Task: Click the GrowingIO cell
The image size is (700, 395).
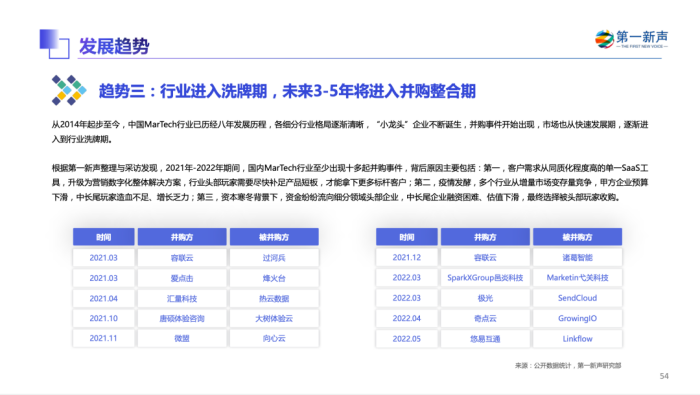Action: [x=577, y=318]
